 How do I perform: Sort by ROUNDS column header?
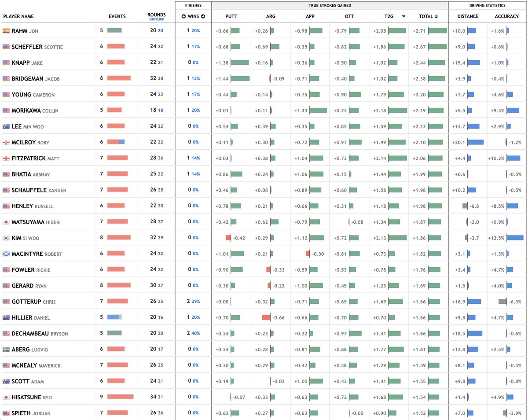click(157, 15)
